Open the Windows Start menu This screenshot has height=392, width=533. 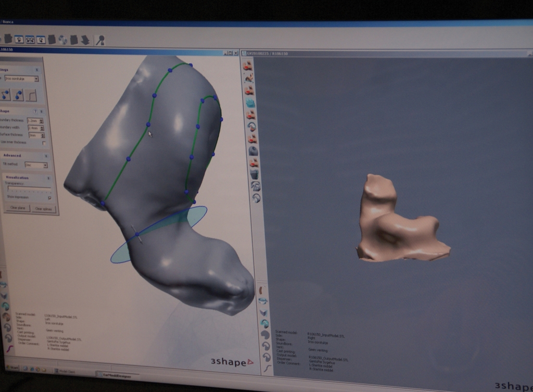(13, 369)
